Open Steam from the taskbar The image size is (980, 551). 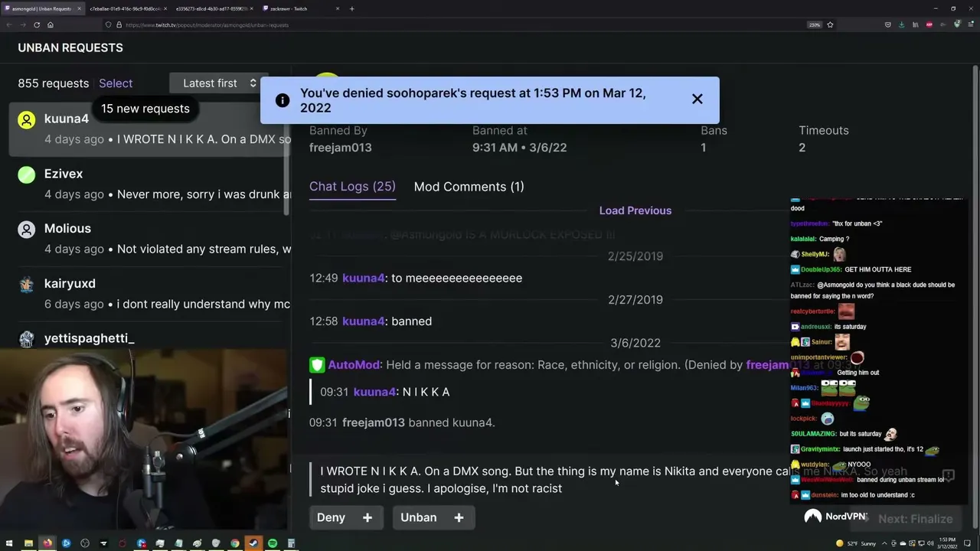coord(253,543)
